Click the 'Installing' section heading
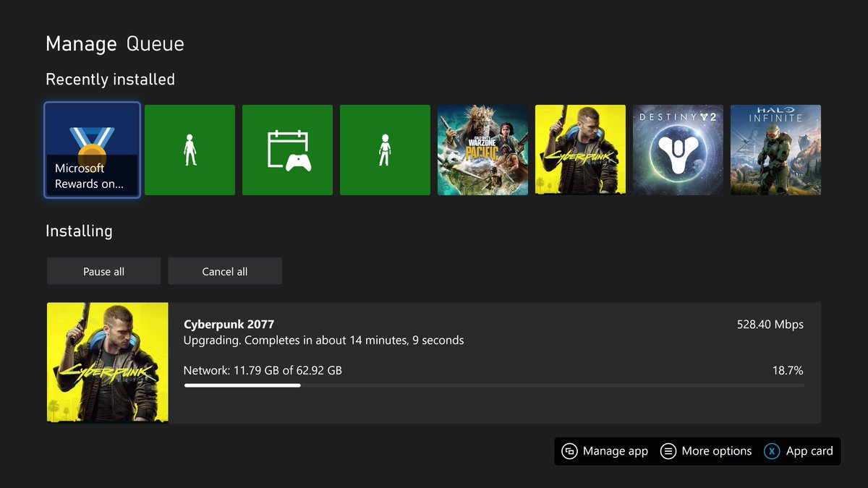868x488 pixels. [x=79, y=231]
